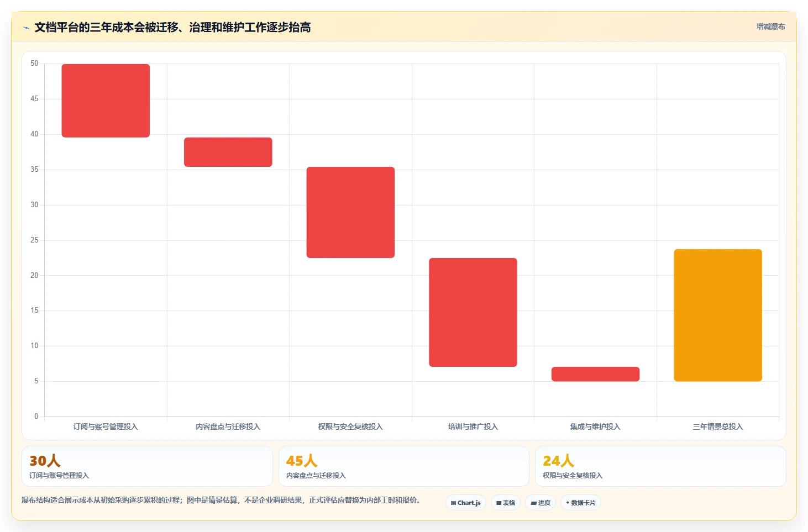808x532 pixels.
Task: Click the red bar for 权限与安全复核投入
Action: click(350, 212)
